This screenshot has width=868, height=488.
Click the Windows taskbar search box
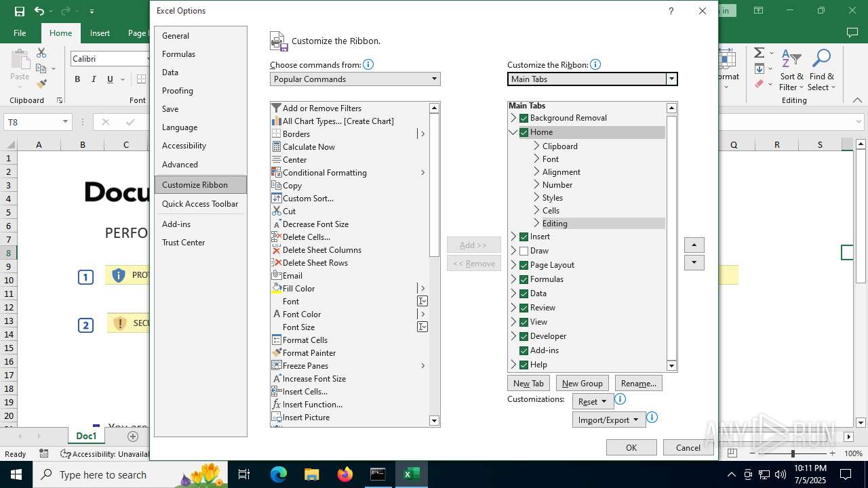[x=129, y=474]
